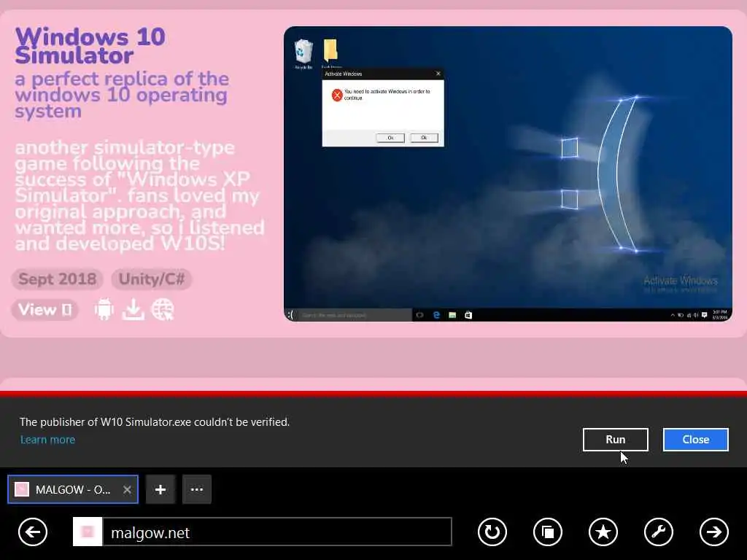Refresh the page with reload icon

tap(492, 532)
